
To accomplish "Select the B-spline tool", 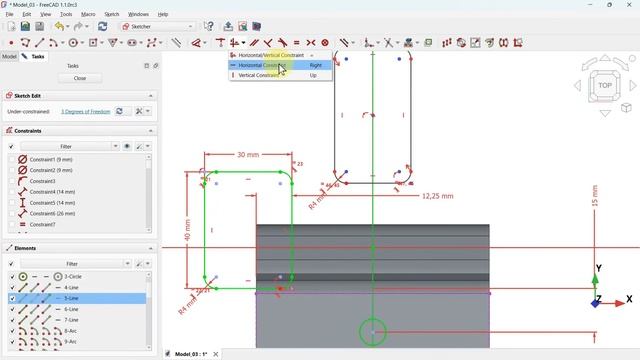I will (152, 43).
